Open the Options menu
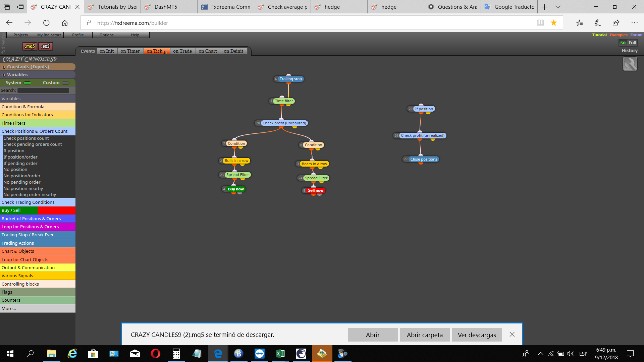644x362 pixels. tap(107, 35)
